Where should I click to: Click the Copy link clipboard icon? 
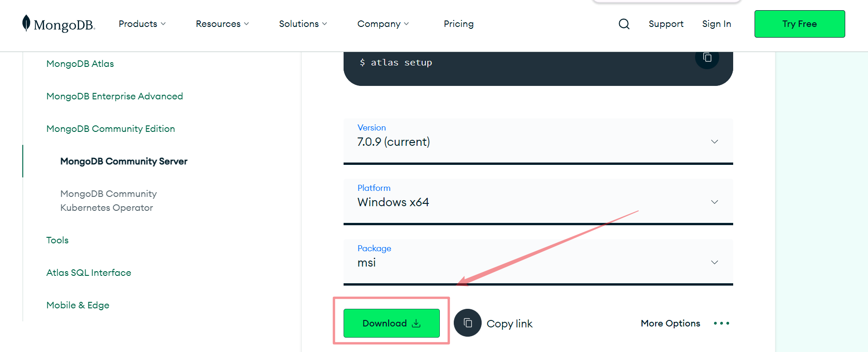[x=468, y=323]
